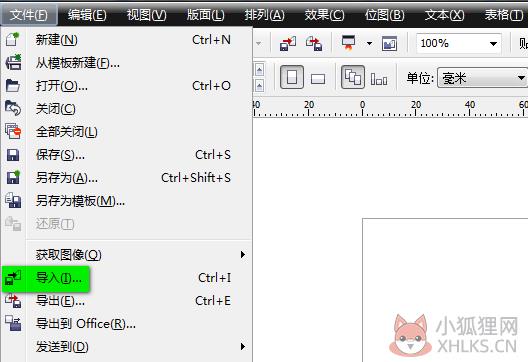Screen dimensions: 528x362
Task: Click the application launcher icon in the toolbar
Action: (349, 43)
